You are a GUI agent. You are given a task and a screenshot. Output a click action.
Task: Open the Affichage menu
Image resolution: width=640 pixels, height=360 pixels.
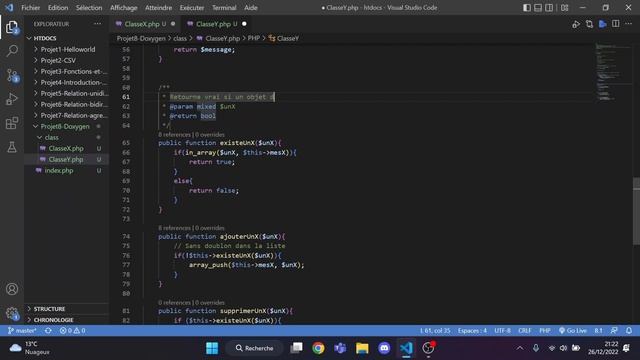point(124,8)
